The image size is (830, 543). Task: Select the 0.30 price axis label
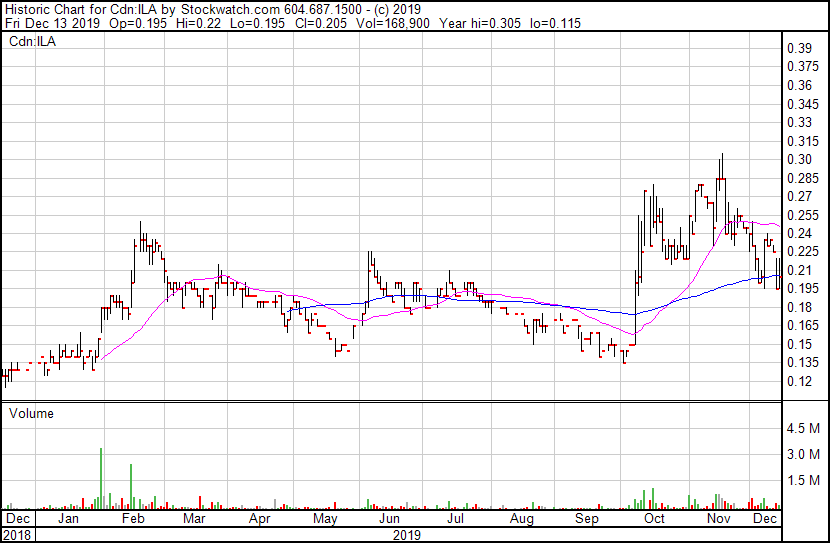pos(798,160)
